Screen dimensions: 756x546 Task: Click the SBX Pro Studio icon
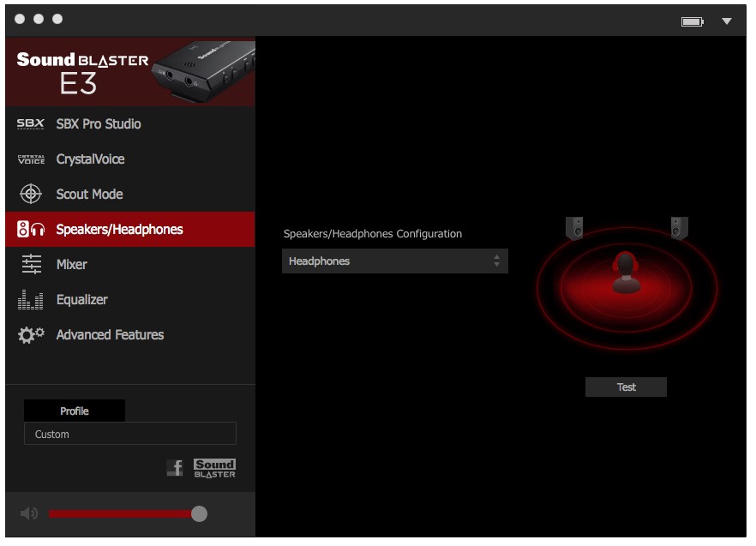point(31,124)
